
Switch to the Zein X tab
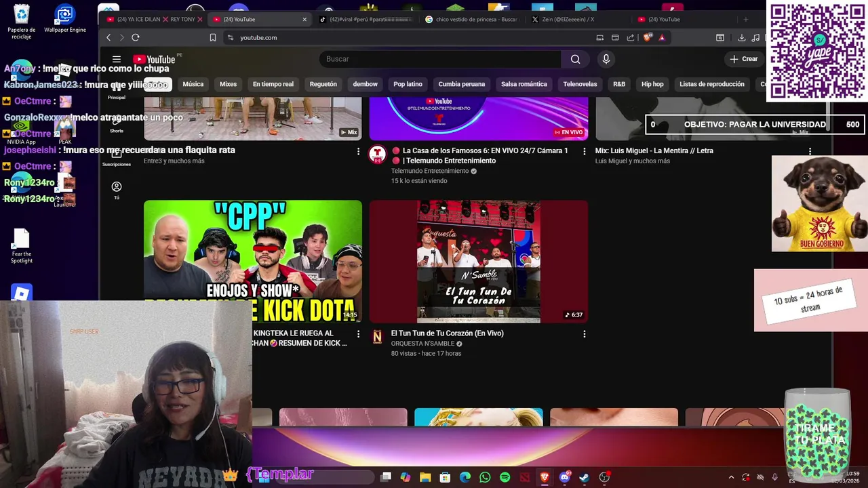click(x=576, y=19)
